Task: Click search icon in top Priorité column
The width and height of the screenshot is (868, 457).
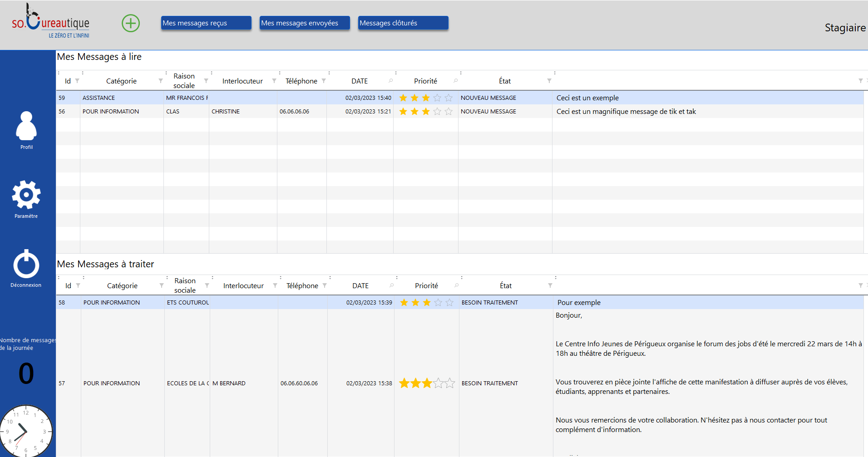Action: click(455, 81)
